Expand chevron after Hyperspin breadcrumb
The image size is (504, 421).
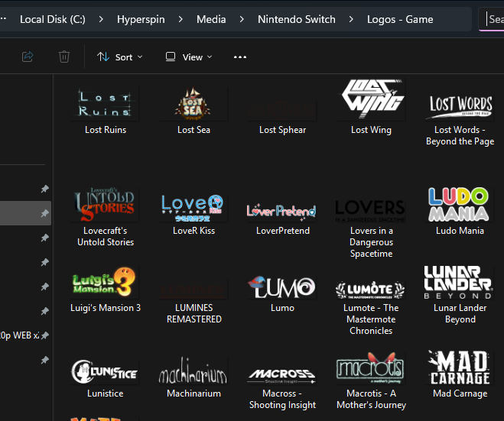click(180, 20)
